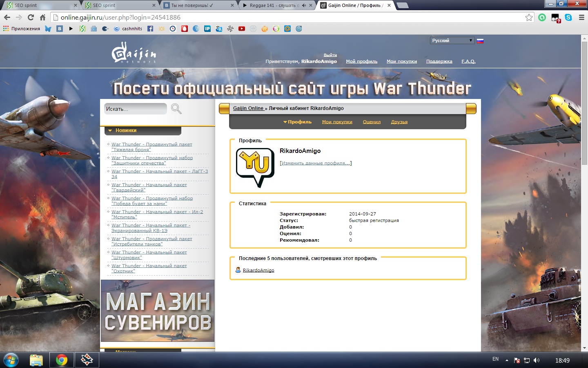Image resolution: width=588 pixels, height=368 pixels.
Task: Open Магазин сувениров banner
Action: pos(158,311)
